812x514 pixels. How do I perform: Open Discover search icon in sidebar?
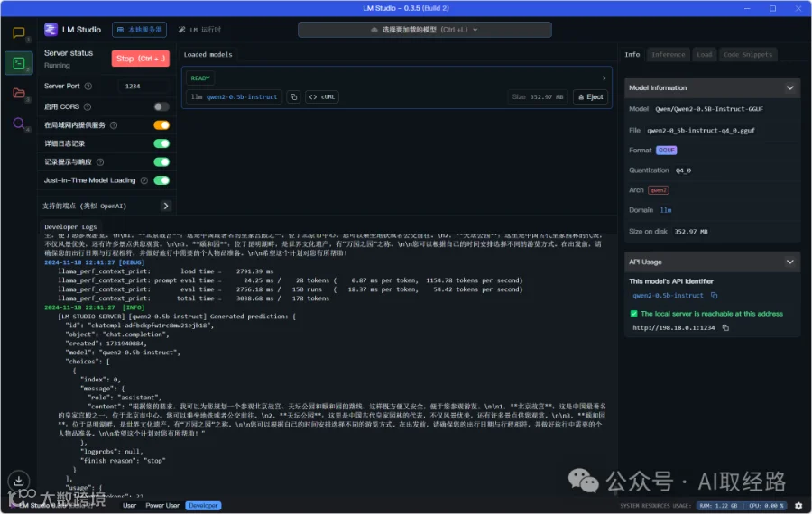tap(19, 124)
